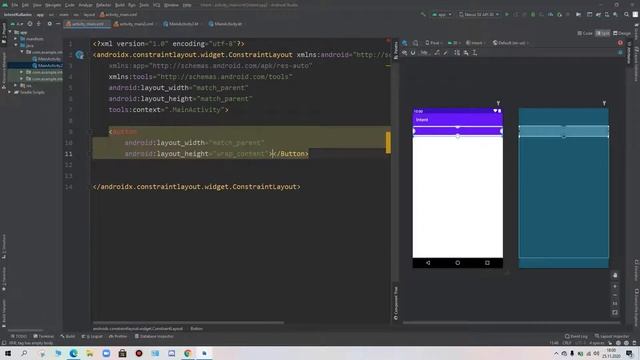This screenshot has width=640, height=360.
Task: Open the Event Log
Action: click(x=576, y=336)
